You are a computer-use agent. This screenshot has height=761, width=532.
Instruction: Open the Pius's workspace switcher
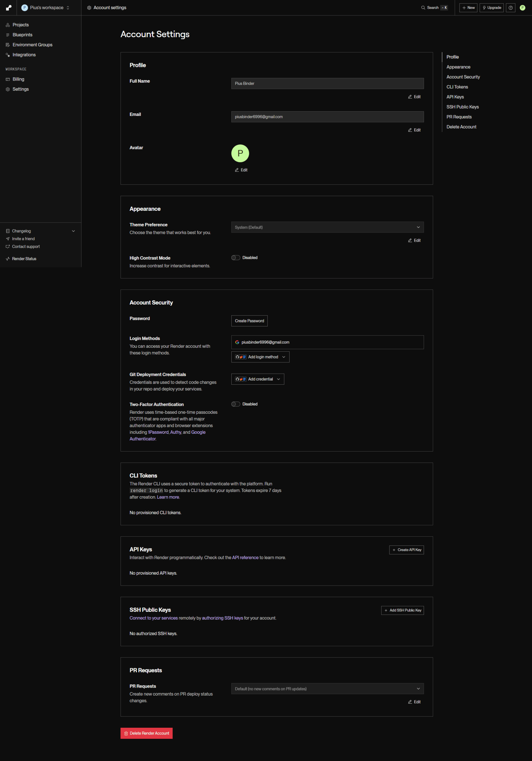(x=45, y=8)
